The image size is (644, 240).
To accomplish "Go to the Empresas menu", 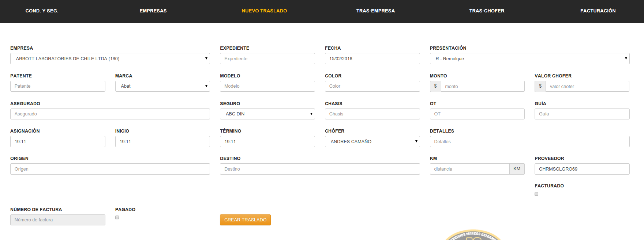I will [x=153, y=11].
